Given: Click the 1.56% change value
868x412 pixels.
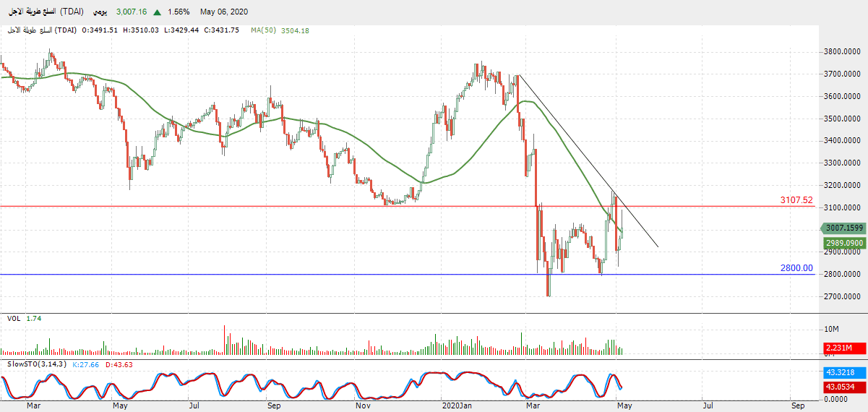Looking at the screenshot, I should coord(178,12).
